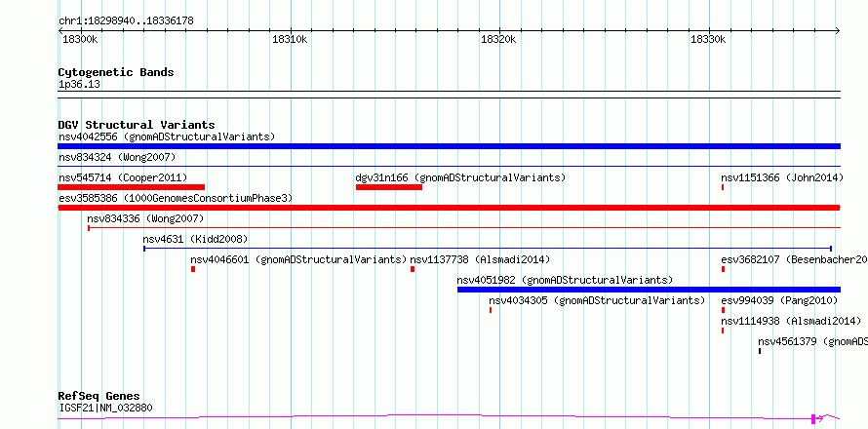The width and height of the screenshot is (868, 429).
Task: Open the dgv31n166 variant label
Action: 460,178
